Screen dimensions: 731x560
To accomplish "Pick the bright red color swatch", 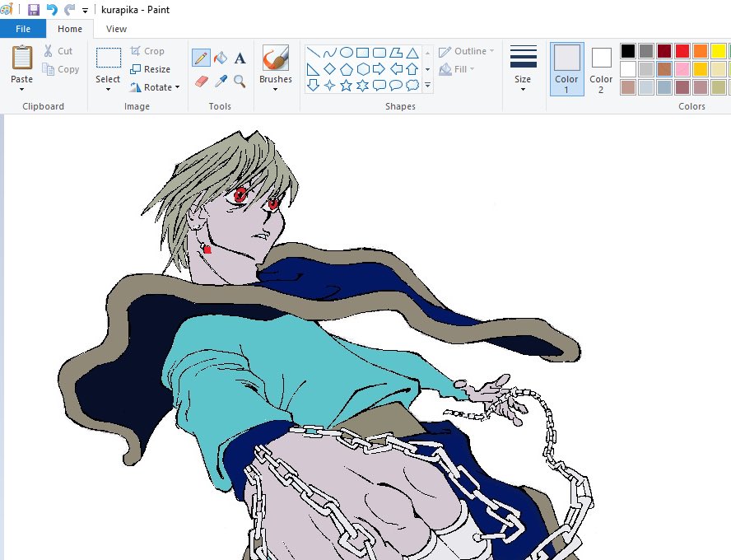I will click(682, 51).
